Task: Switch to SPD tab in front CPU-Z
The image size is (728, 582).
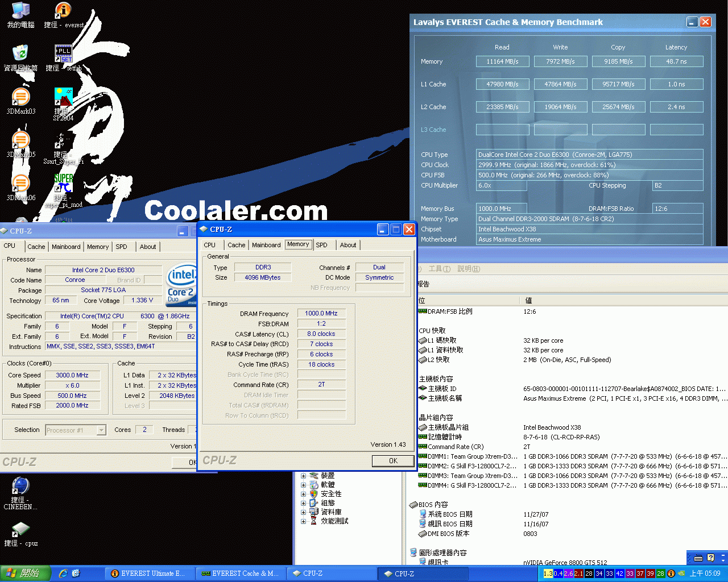Action: coord(322,245)
